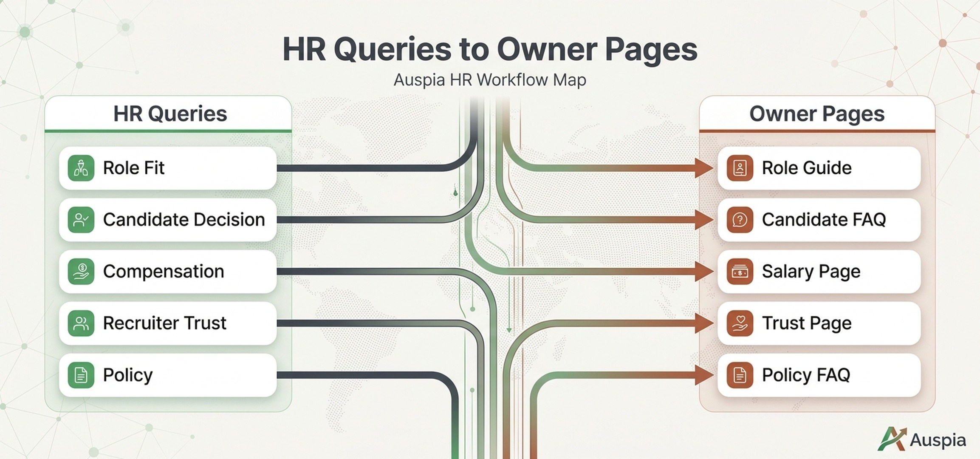Viewport: 980px width, 459px height.
Task: Click the arrowhead pointing to Role Guide
Action: pyautogui.click(x=704, y=168)
